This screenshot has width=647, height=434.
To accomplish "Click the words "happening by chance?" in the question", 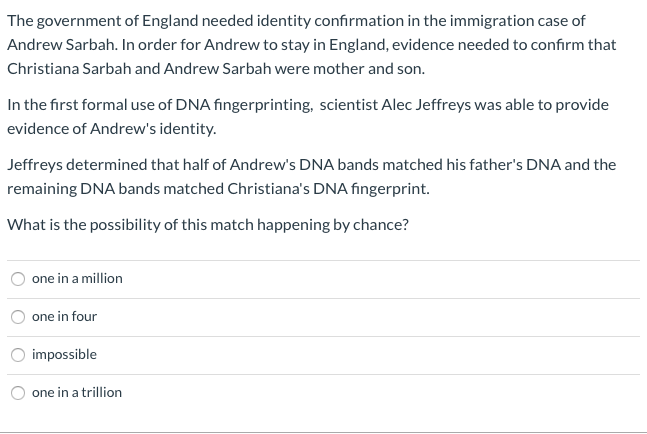I will (333, 225).
